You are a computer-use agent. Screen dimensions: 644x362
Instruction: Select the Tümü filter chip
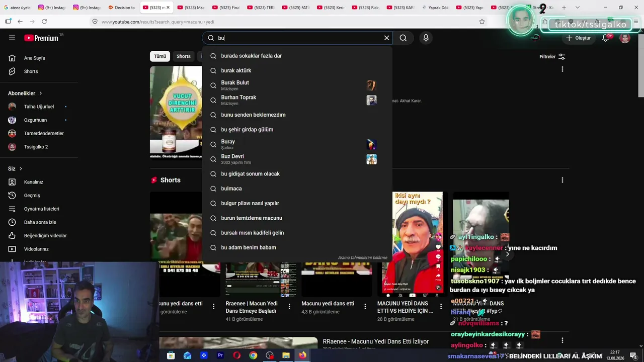tap(160, 56)
